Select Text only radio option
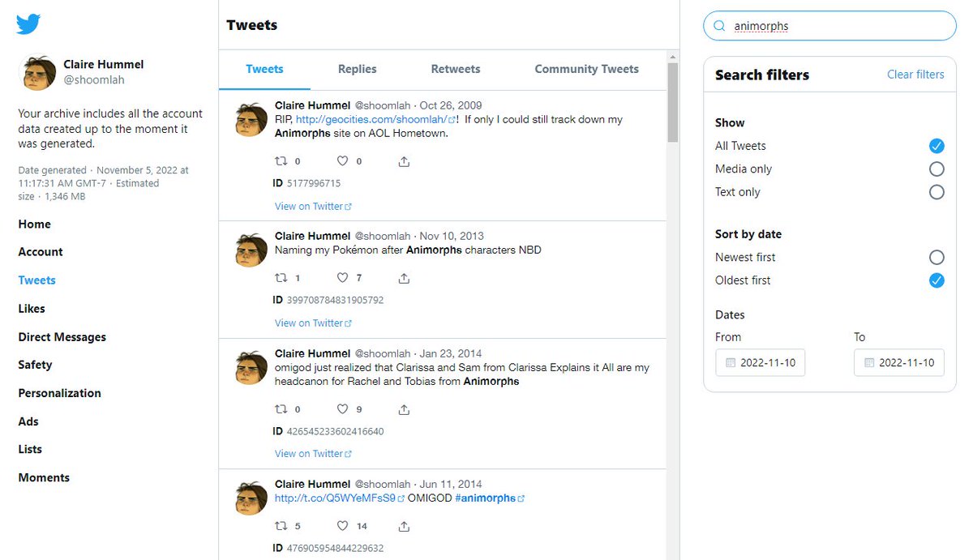Screen dimensions: 973x560 [x=937, y=192]
